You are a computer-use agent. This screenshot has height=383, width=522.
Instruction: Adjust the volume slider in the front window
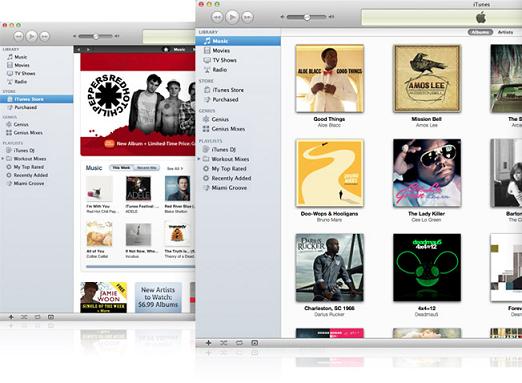[x=307, y=17]
